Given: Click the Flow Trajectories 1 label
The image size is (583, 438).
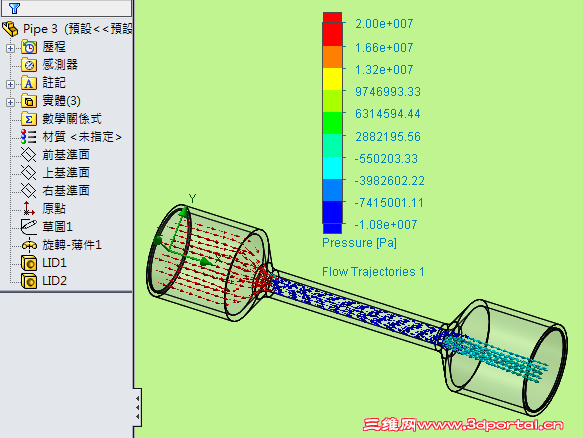Looking at the screenshot, I should click(373, 272).
